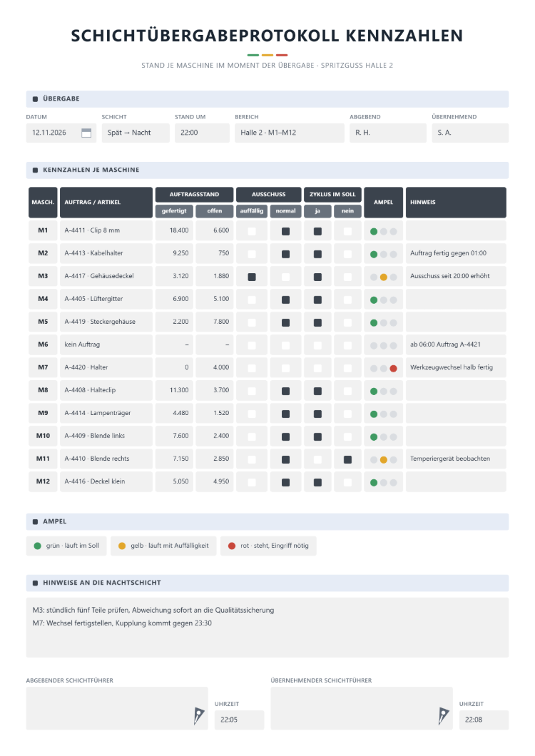The image size is (535, 756).
Task: Click Auftrag cell 'A-4409 · Blende links'
Action: click(x=106, y=436)
